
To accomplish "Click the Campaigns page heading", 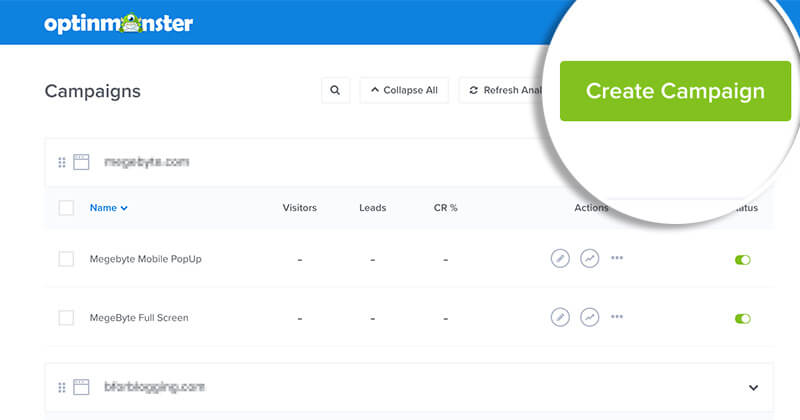I will point(92,91).
